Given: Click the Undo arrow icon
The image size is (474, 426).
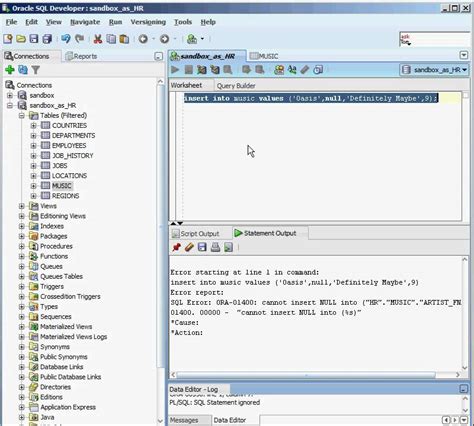Looking at the screenshot, I should tap(66, 39).
